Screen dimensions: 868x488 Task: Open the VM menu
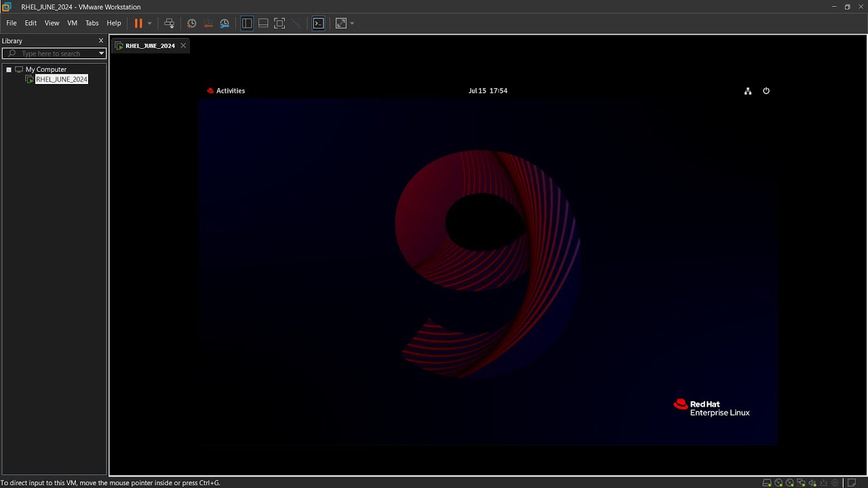(x=72, y=23)
